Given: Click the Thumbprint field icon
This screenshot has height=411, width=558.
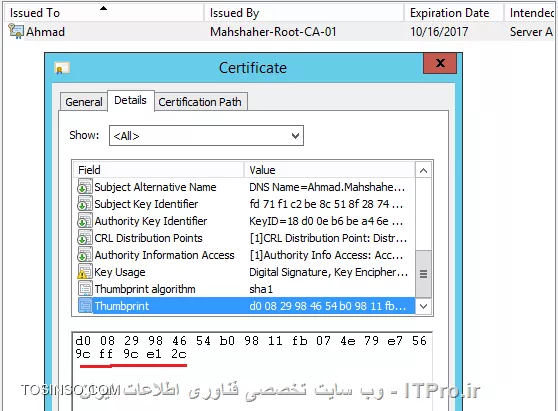Looking at the screenshot, I should click(85, 306).
